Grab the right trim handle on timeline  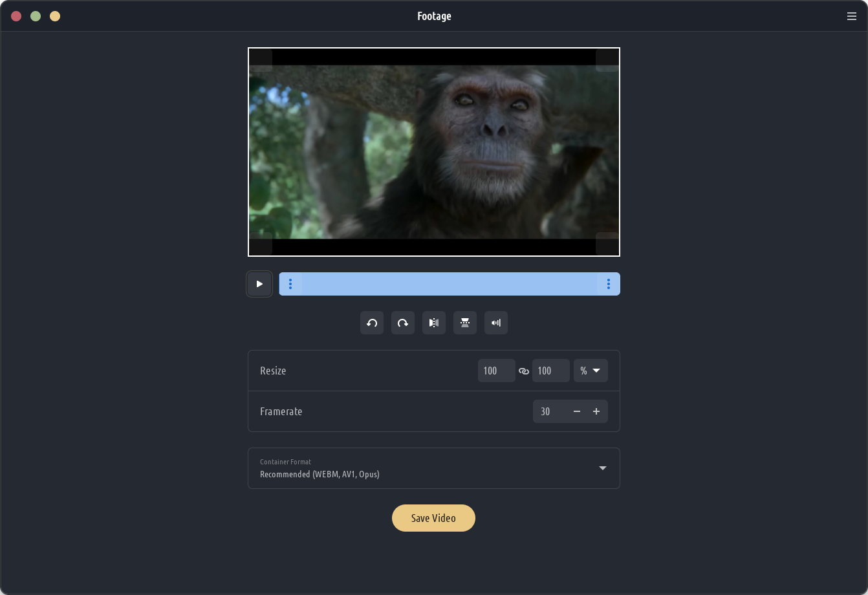click(x=608, y=284)
